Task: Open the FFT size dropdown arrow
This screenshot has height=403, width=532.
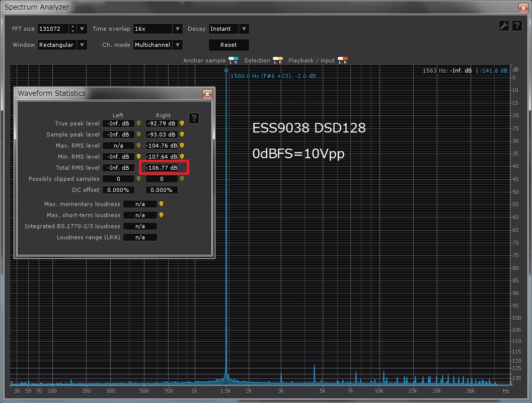Action: pyautogui.click(x=82, y=29)
